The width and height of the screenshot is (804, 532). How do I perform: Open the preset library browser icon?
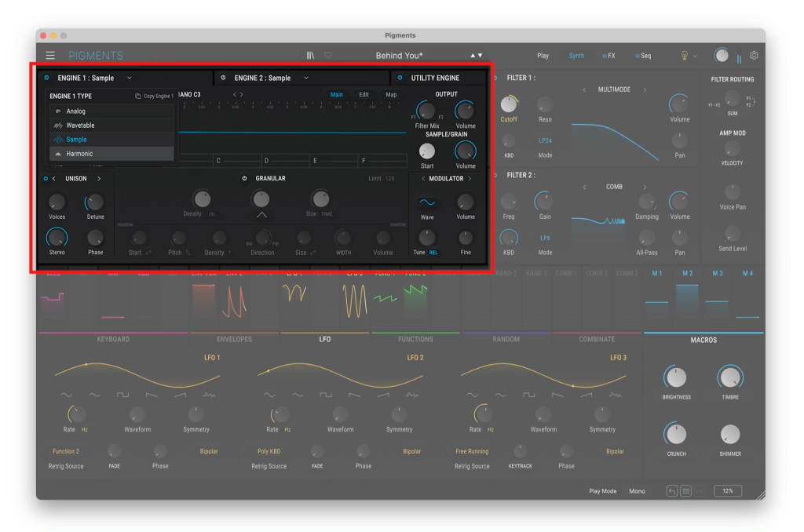pos(310,56)
